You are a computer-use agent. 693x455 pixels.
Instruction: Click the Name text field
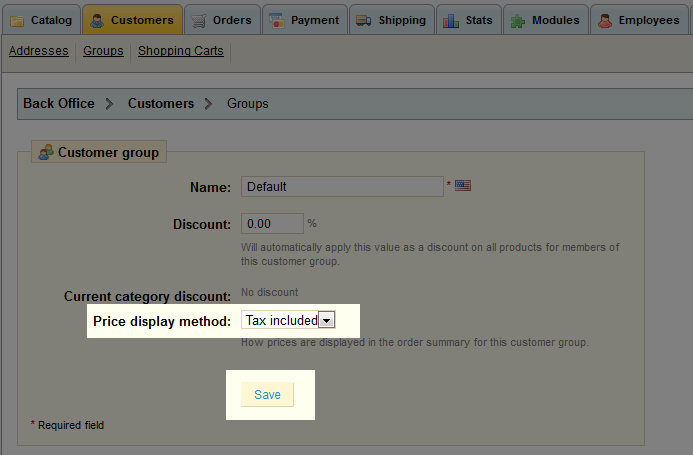pyautogui.click(x=342, y=186)
